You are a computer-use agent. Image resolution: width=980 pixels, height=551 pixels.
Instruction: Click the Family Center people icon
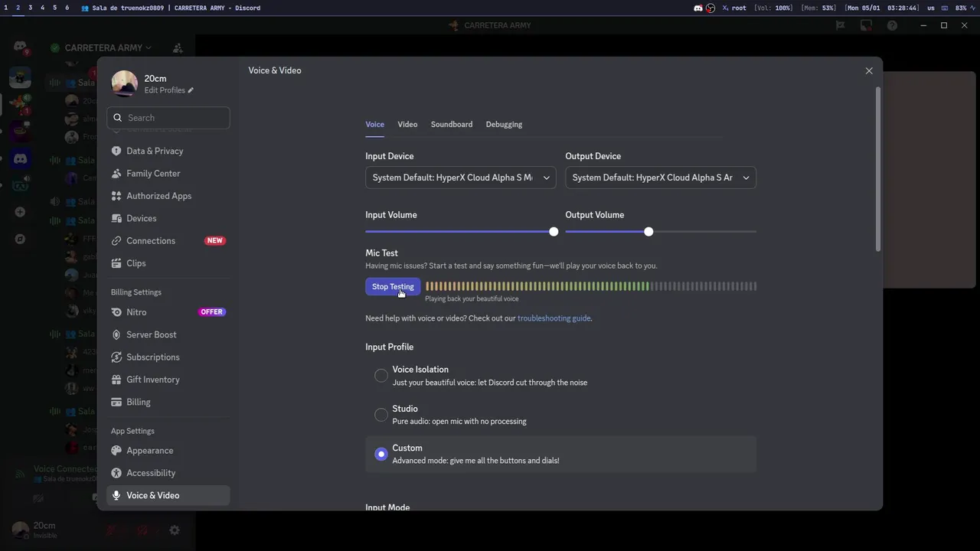point(116,174)
